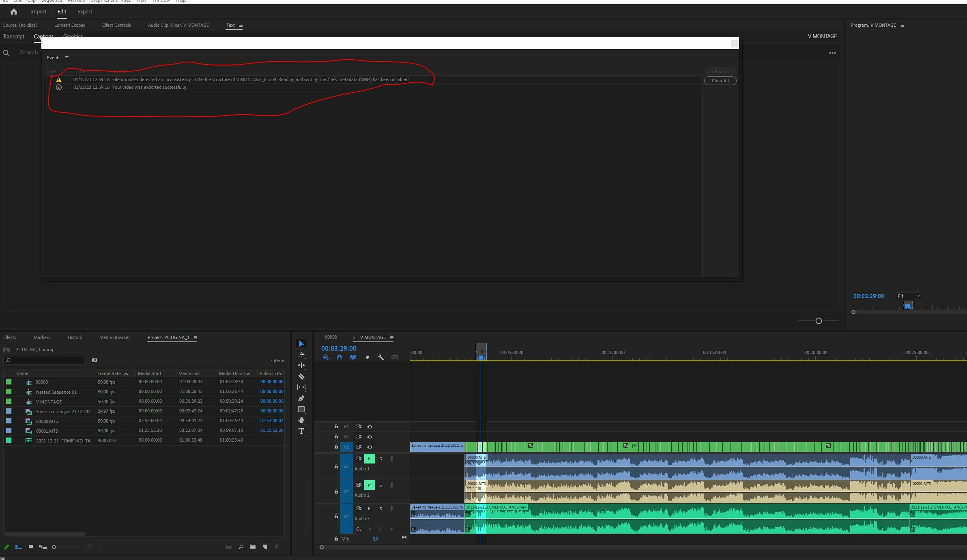
Task: Click the Clear All button
Action: tap(720, 81)
